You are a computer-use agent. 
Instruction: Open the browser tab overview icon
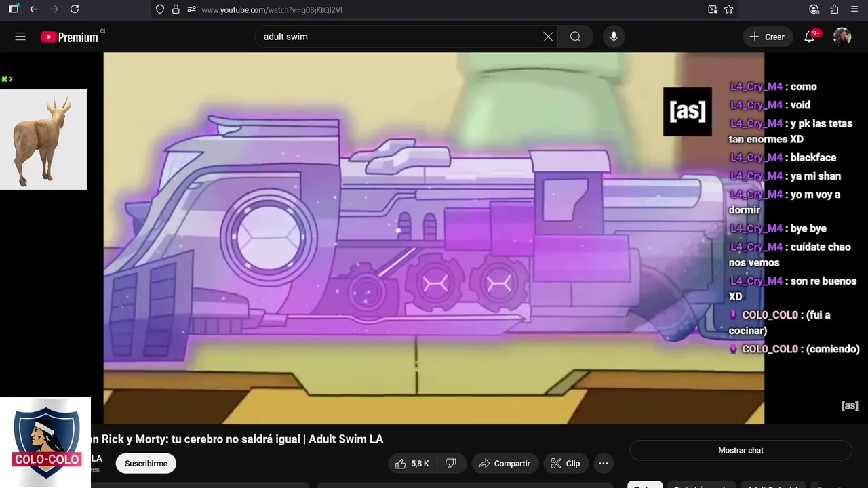coord(14,9)
